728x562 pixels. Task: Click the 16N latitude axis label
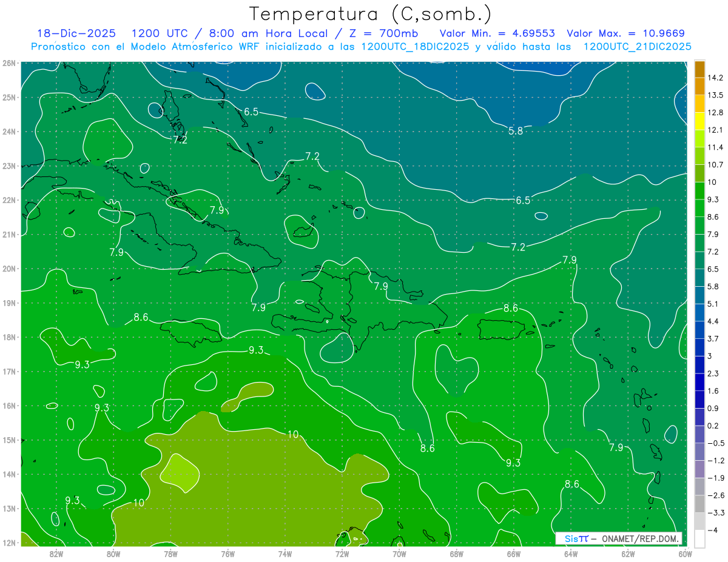pos(8,406)
